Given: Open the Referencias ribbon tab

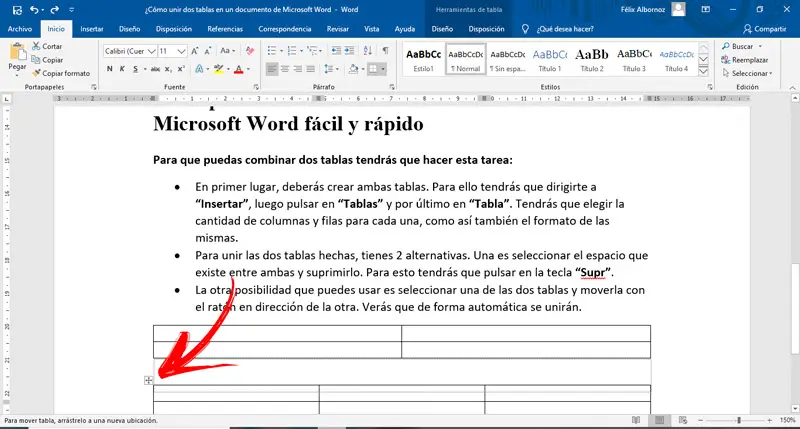Looking at the screenshot, I should click(224, 29).
